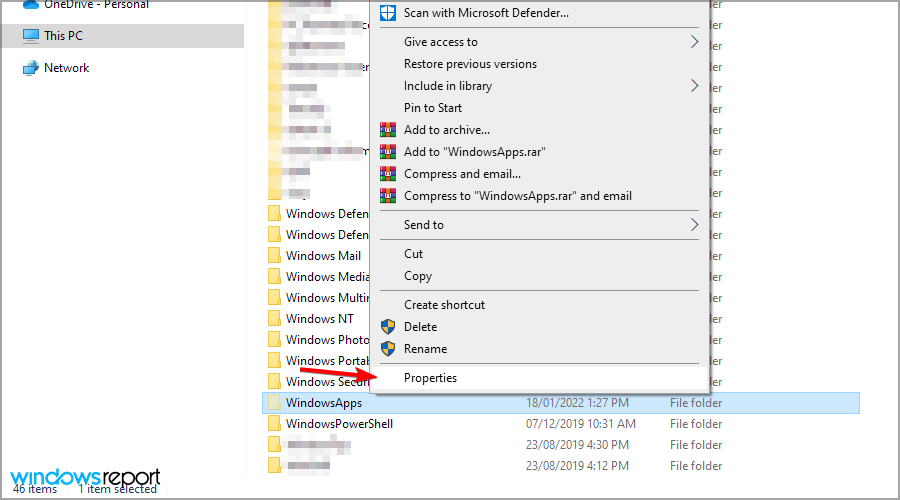Open the Include in library entry
The image size is (900, 500).
448,86
